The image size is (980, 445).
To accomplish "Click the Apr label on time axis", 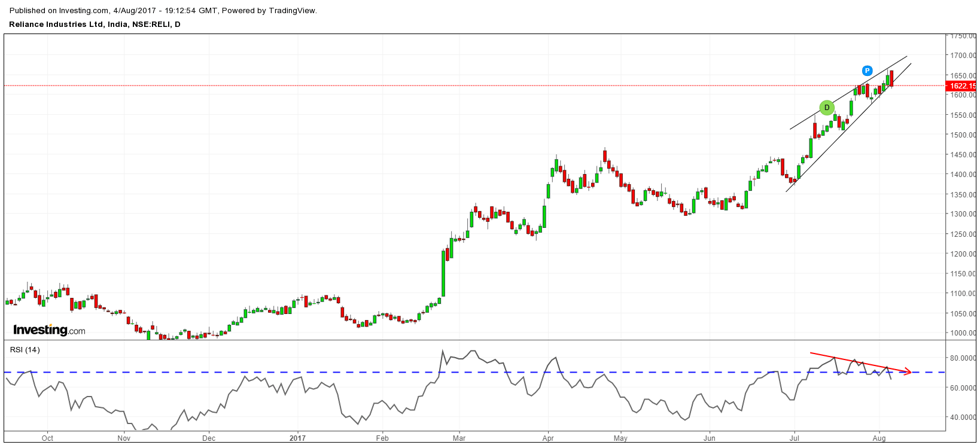I will click(548, 438).
